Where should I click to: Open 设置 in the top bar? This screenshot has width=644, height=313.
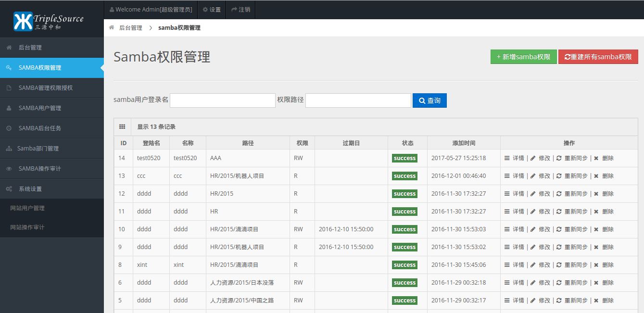212,10
